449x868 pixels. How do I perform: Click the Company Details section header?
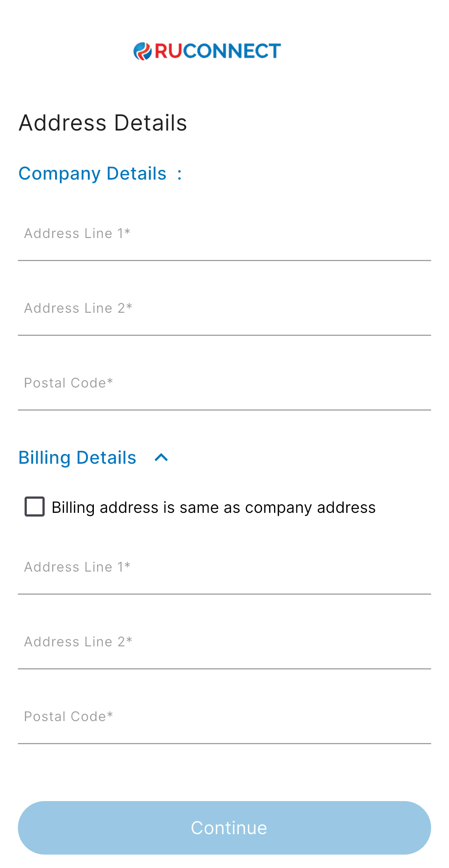point(92,174)
